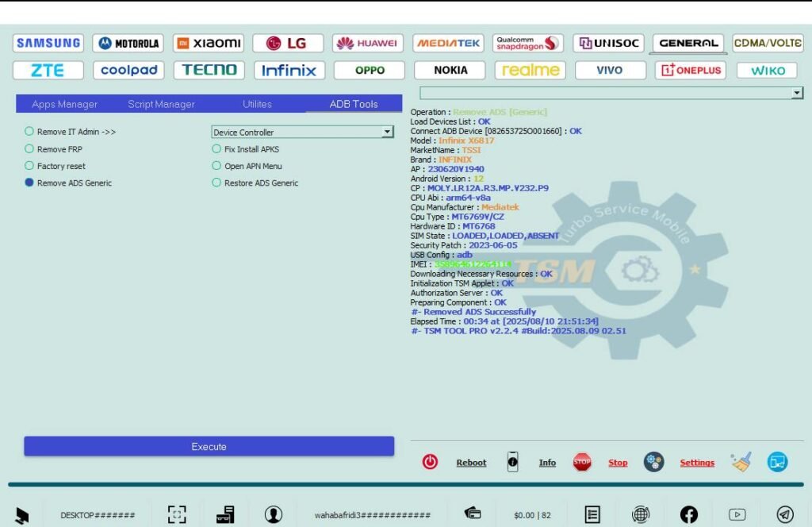This screenshot has height=527, width=812.
Task: Click the Reboot text link
Action: click(471, 463)
